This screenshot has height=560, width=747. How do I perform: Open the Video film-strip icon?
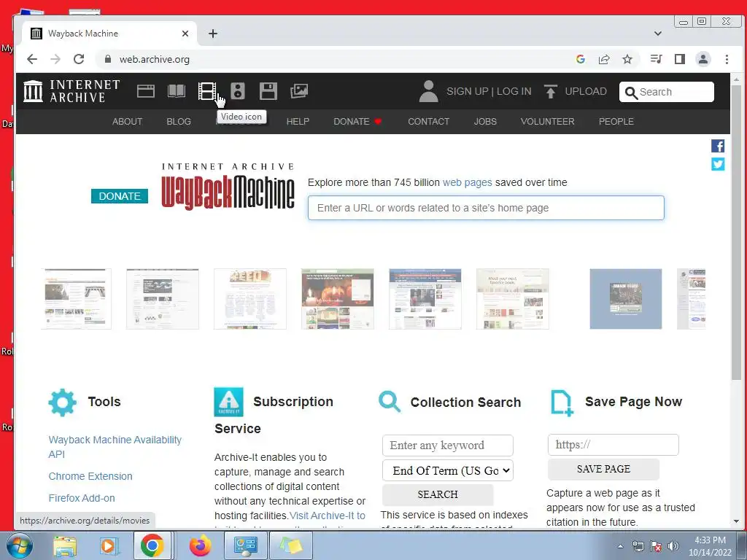coord(206,91)
